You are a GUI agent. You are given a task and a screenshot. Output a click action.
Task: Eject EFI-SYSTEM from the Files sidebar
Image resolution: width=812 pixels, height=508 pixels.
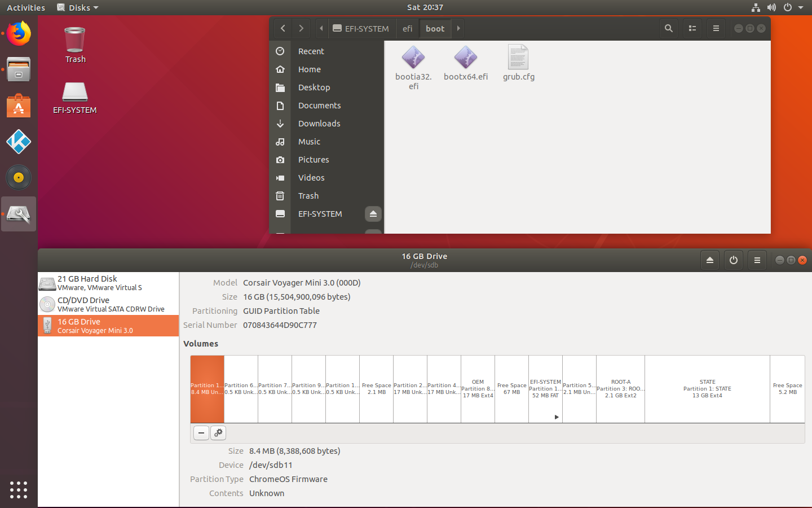tap(373, 214)
